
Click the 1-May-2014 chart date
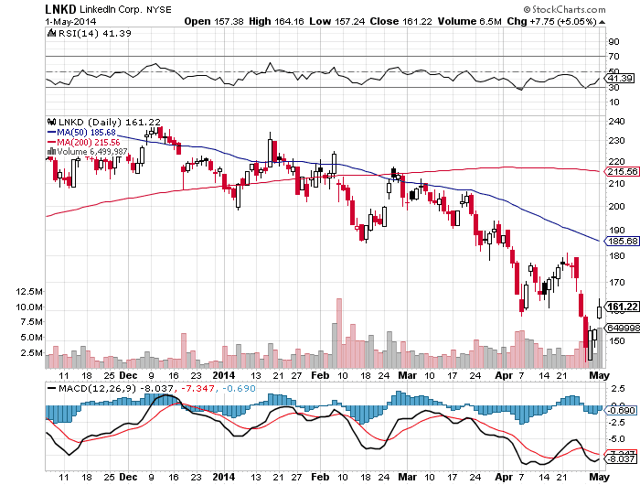(x=71, y=21)
